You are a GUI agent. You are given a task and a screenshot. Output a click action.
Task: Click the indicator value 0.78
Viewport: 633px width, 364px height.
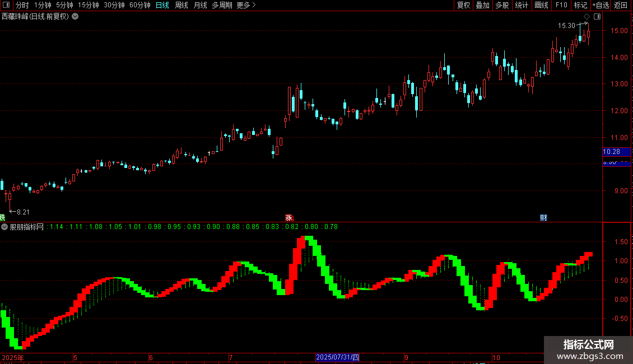pos(331,227)
